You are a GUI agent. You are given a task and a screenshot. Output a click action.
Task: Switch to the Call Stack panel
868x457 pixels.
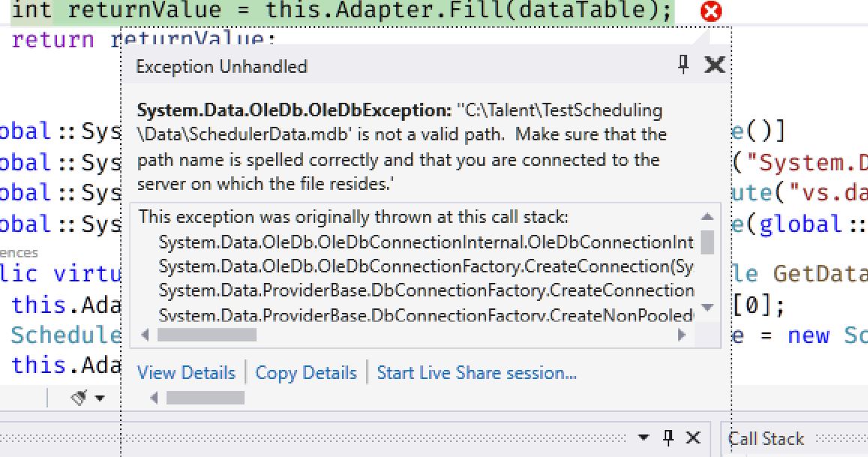(x=766, y=439)
